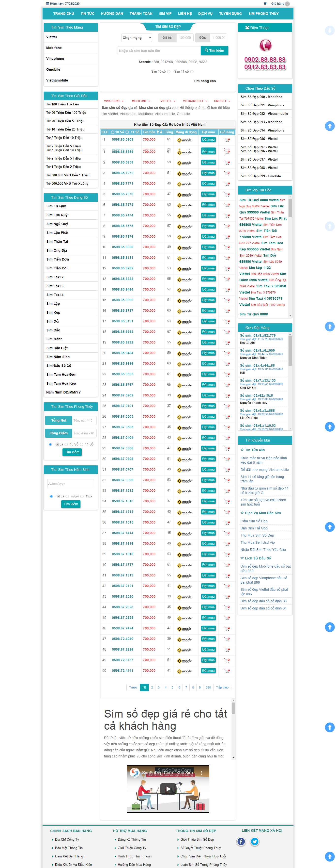Add sim 0598.65.5858 to cart
Screen dimensions: 336x868
point(227,163)
